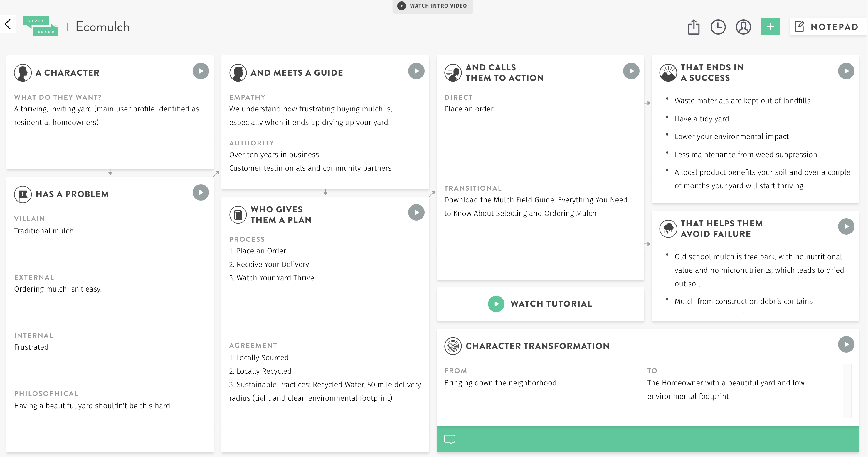The width and height of the screenshot is (868, 457).
Task: Click 'Customer testimonials and community partners'
Action: pyautogui.click(x=310, y=168)
